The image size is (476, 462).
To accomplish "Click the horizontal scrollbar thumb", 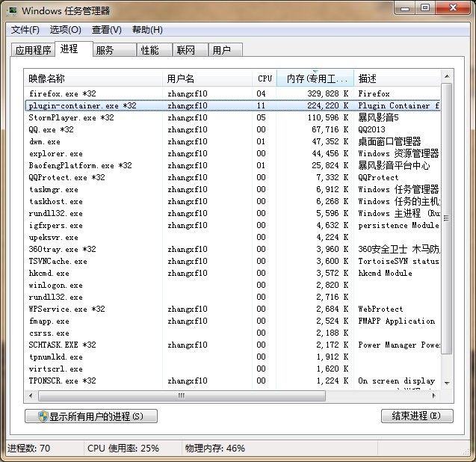I will 182,395.
